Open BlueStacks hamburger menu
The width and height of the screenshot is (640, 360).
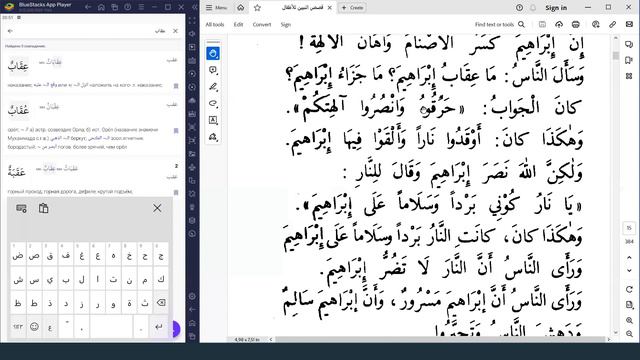(141, 7)
